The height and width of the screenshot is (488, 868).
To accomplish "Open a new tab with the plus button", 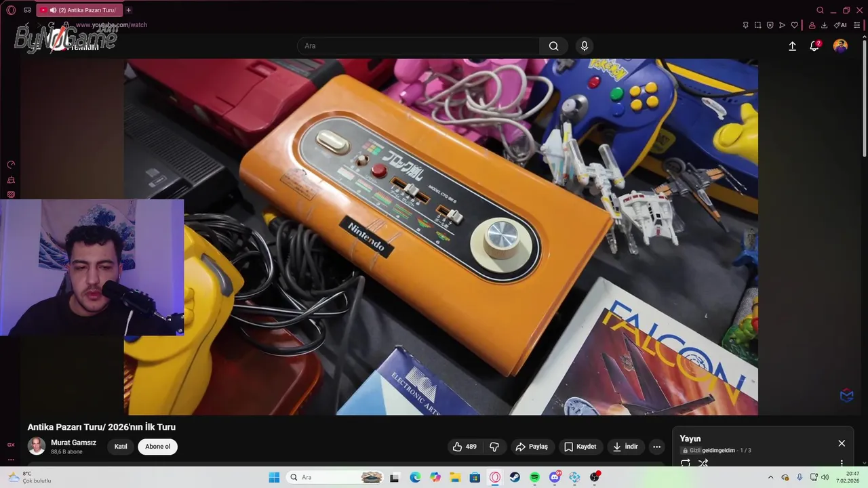I will 128,10.
